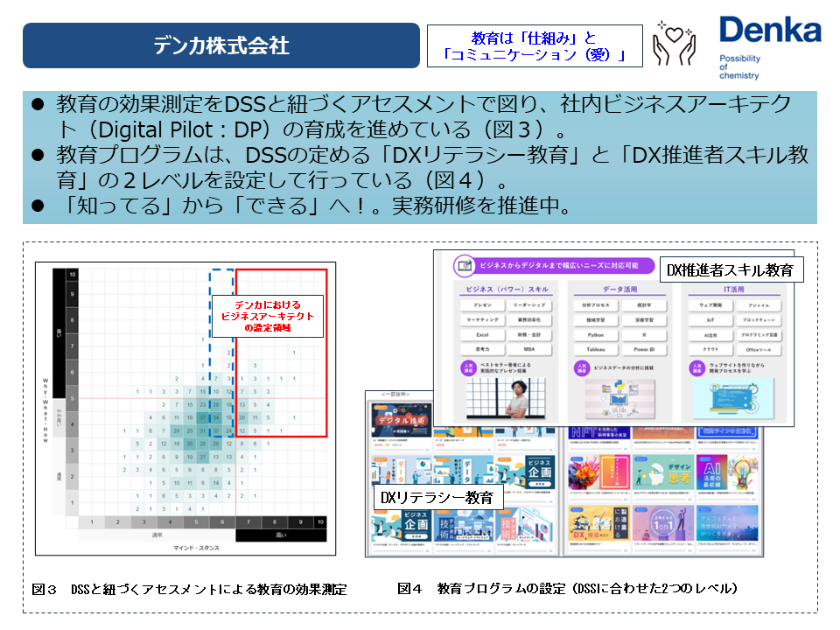
Task: Pick the Python skill tag
Action: click(596, 335)
